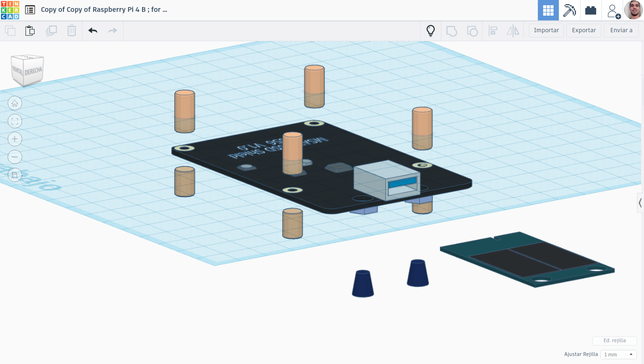Image resolution: width=644 pixels, height=364 pixels.
Task: Select the silver USB connector shape
Action: click(386, 180)
